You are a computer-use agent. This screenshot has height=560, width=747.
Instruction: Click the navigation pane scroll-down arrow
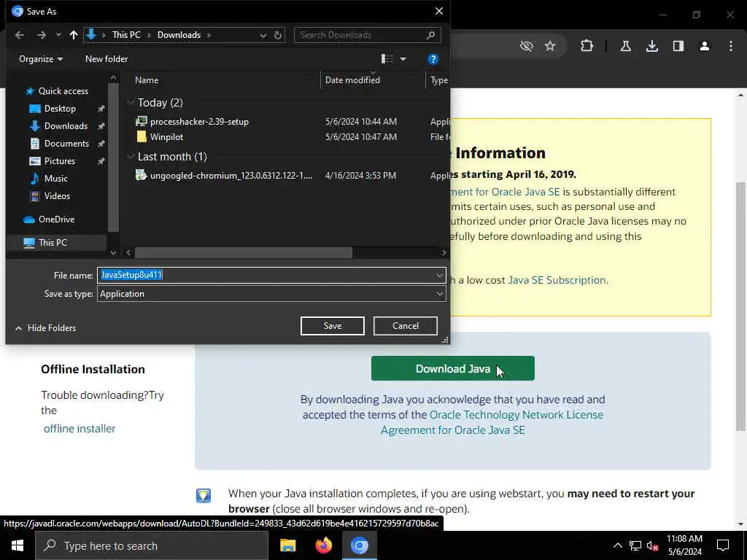pos(113,253)
